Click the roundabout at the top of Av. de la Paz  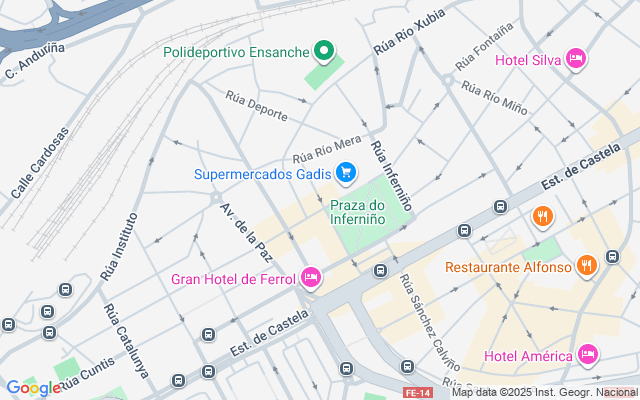[x=216, y=198]
